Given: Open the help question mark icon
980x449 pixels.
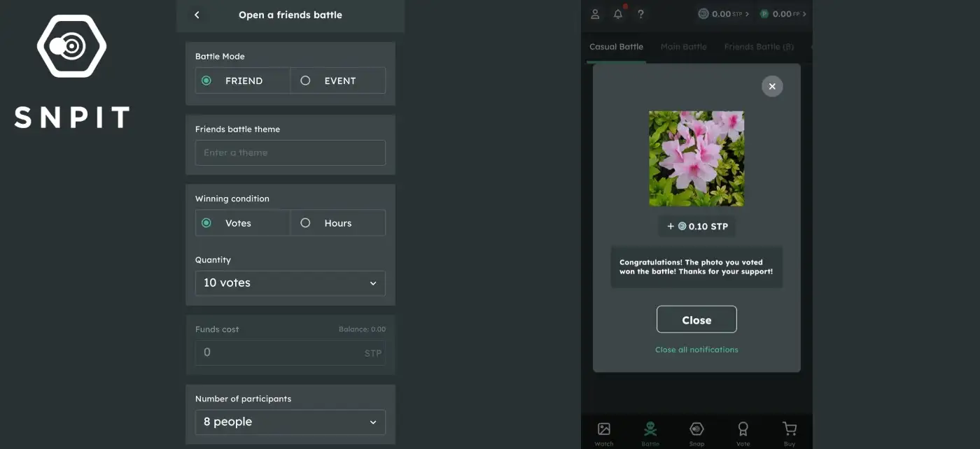Looking at the screenshot, I should click(x=640, y=14).
